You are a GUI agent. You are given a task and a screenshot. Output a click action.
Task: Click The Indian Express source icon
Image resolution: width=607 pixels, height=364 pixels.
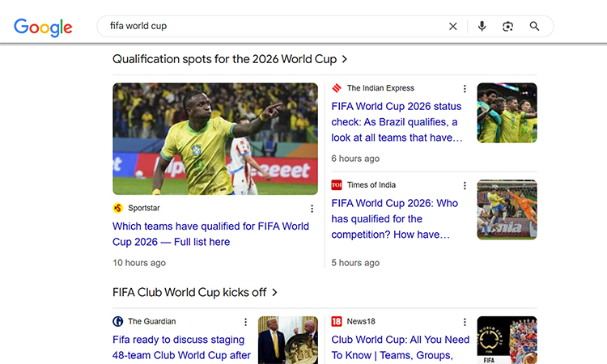pos(337,88)
